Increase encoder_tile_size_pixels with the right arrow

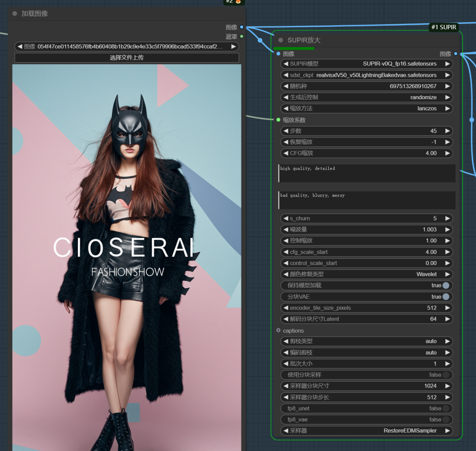tap(447, 308)
